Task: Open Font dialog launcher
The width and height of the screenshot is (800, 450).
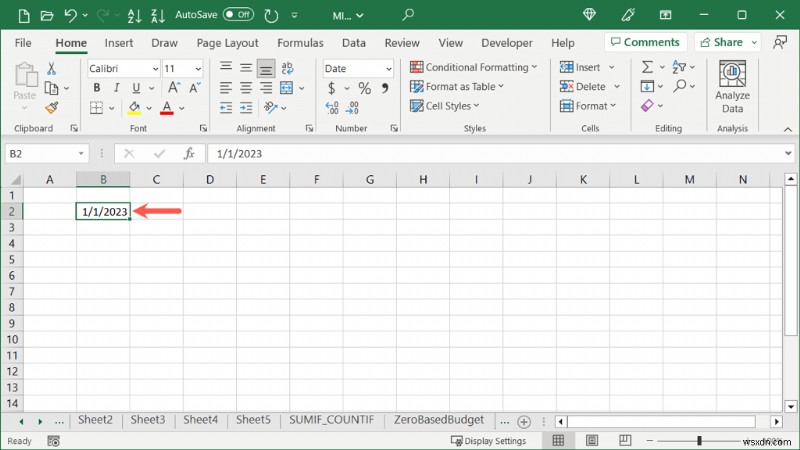Action: click(203, 129)
